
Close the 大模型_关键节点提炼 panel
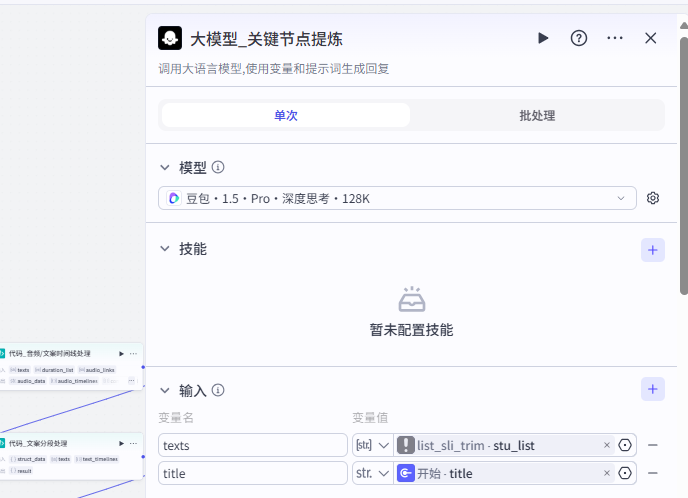(x=651, y=38)
